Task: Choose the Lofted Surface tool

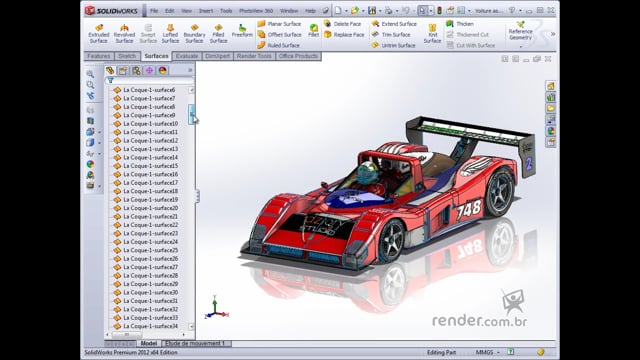Action: tap(170, 33)
